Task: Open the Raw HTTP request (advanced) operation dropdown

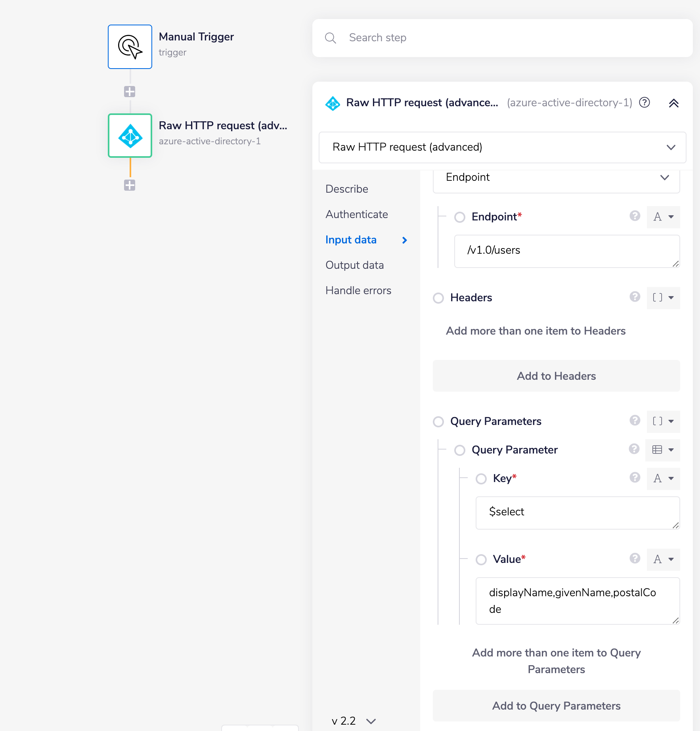Action: (x=502, y=147)
